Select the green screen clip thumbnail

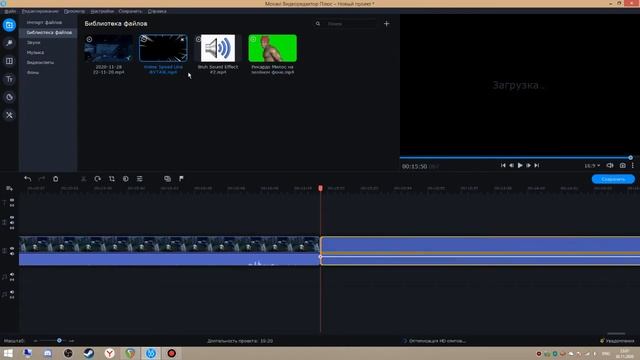pyautogui.click(x=273, y=48)
